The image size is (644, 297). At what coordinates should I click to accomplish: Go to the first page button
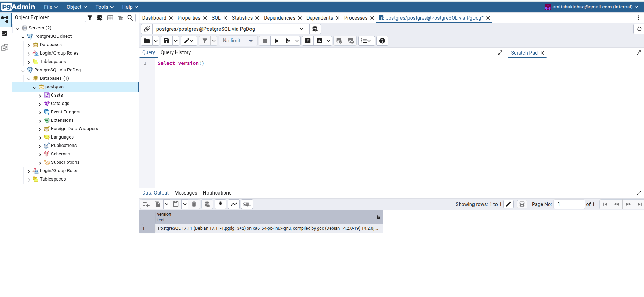(605, 204)
